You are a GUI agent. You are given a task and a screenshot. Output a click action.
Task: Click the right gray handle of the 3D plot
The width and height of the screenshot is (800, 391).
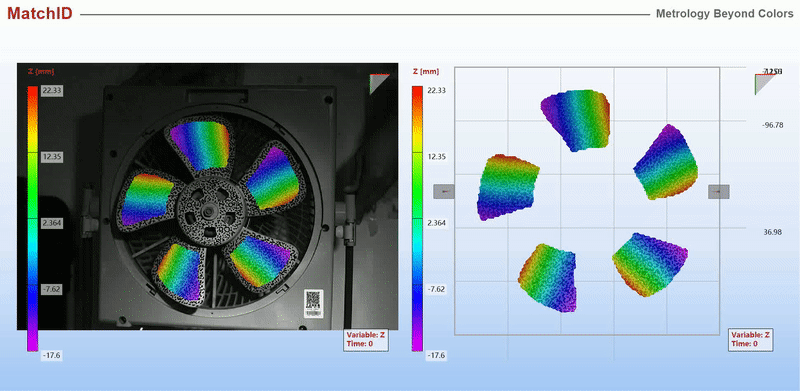pyautogui.click(x=718, y=192)
